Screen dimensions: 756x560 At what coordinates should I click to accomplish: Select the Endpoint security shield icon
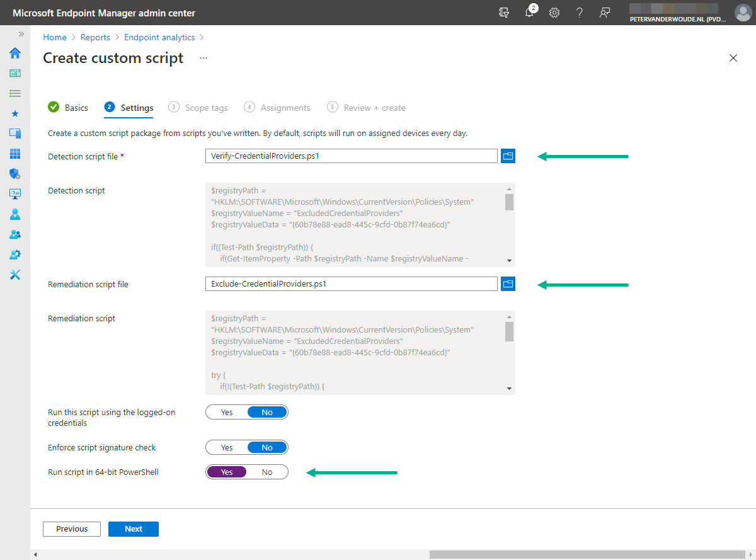(x=14, y=173)
